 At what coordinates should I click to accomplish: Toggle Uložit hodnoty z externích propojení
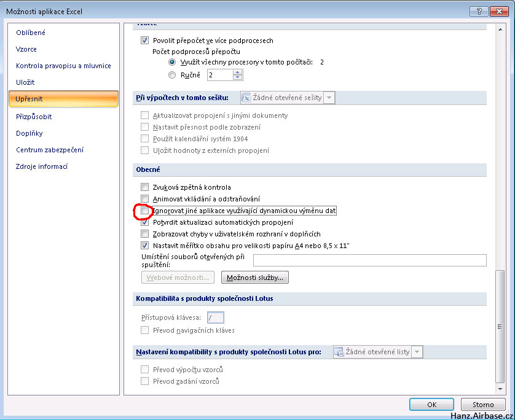coord(144,150)
